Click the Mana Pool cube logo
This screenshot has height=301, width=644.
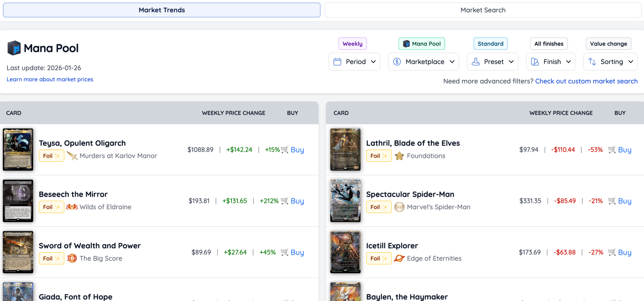(x=14, y=48)
